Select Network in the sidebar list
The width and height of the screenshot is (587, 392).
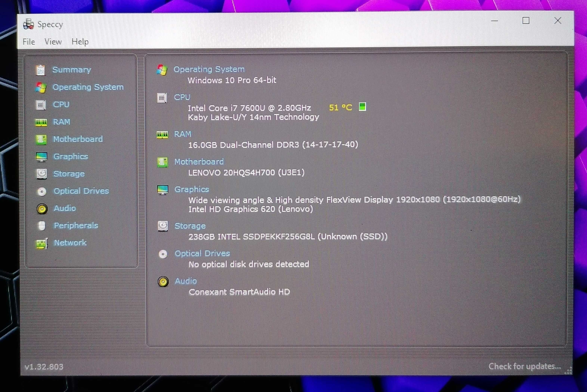[x=70, y=243]
